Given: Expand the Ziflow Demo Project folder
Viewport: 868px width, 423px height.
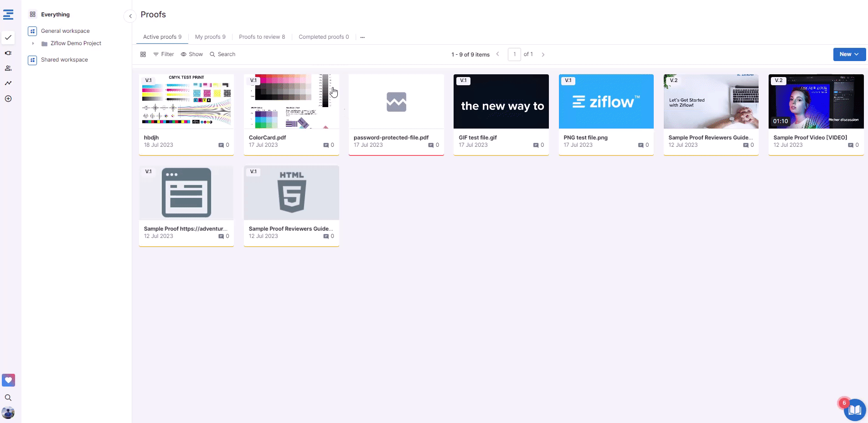Looking at the screenshot, I should pyautogui.click(x=33, y=43).
